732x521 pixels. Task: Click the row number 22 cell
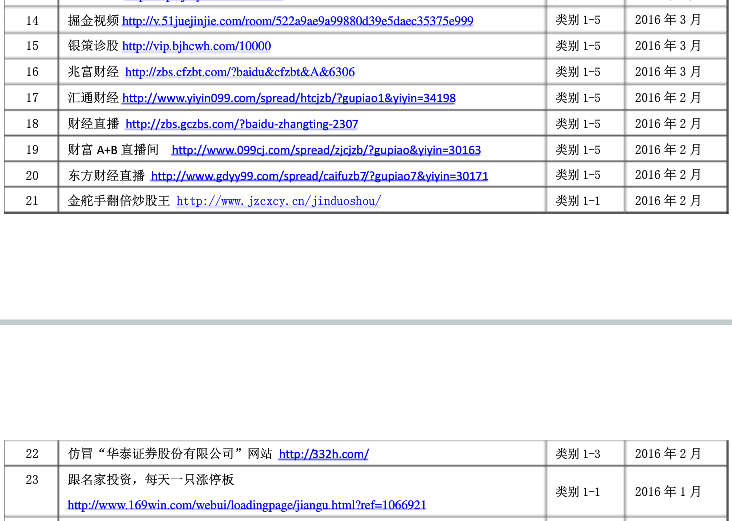[32, 454]
